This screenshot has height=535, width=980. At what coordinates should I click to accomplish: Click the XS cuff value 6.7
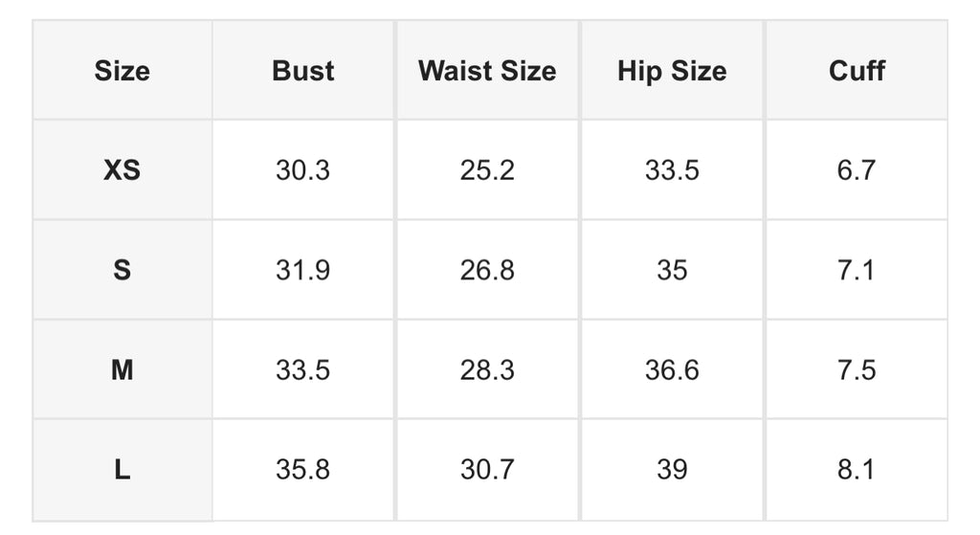click(x=857, y=170)
